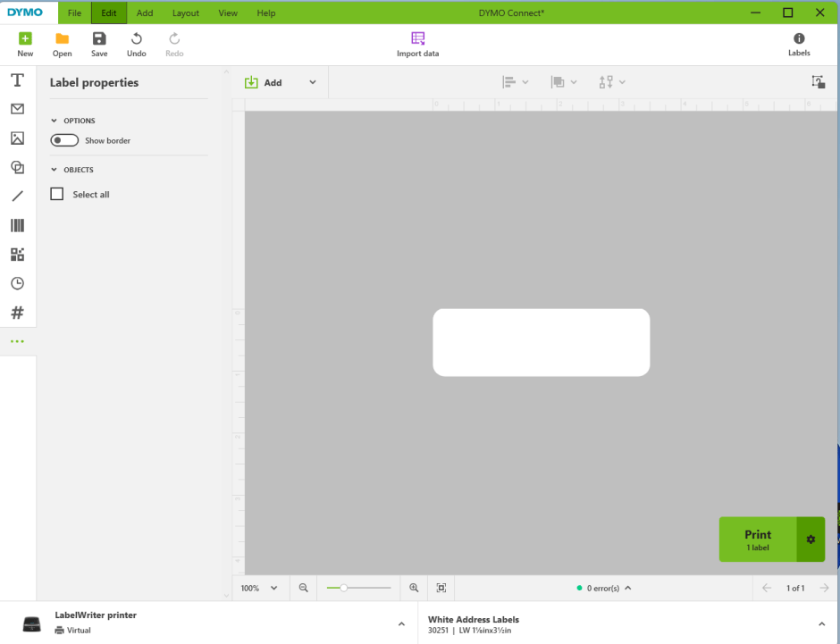Adjust the zoom slider handle
840x644 pixels.
[x=343, y=588]
